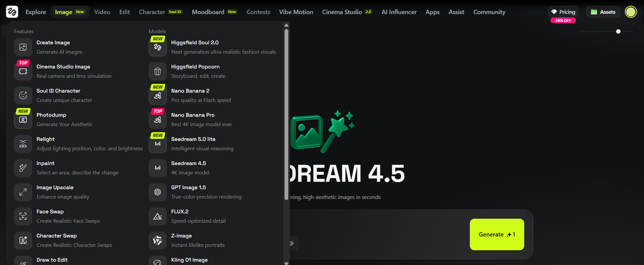The image size is (644, 265).
Task: Click the scrollbar down arrow
Action: 287,262
